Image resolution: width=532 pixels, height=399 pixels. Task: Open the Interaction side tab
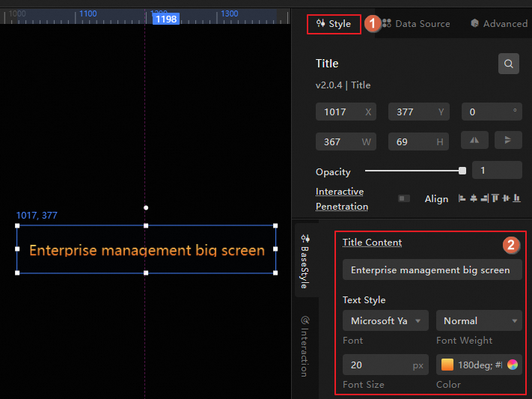click(x=305, y=347)
